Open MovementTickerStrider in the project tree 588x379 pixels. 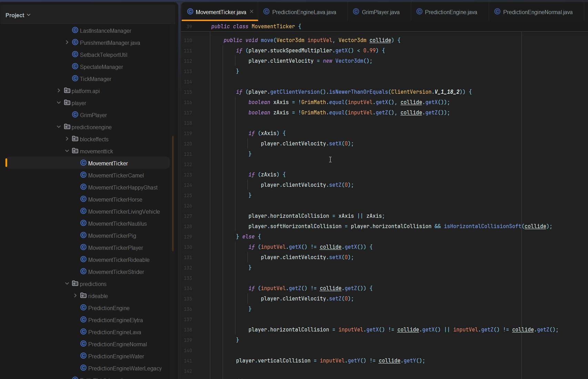tap(116, 272)
